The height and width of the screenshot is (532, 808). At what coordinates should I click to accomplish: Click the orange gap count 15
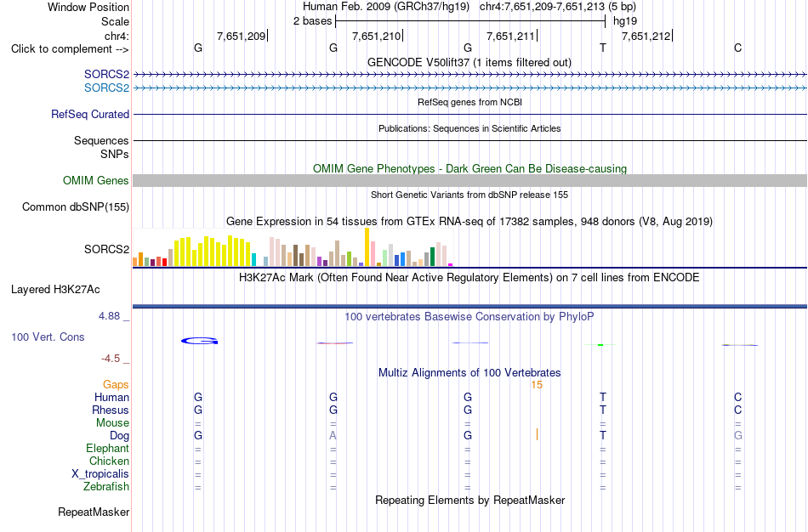(537, 385)
